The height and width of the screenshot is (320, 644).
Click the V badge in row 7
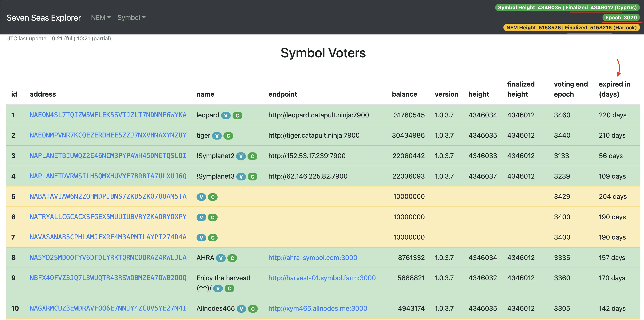click(201, 238)
